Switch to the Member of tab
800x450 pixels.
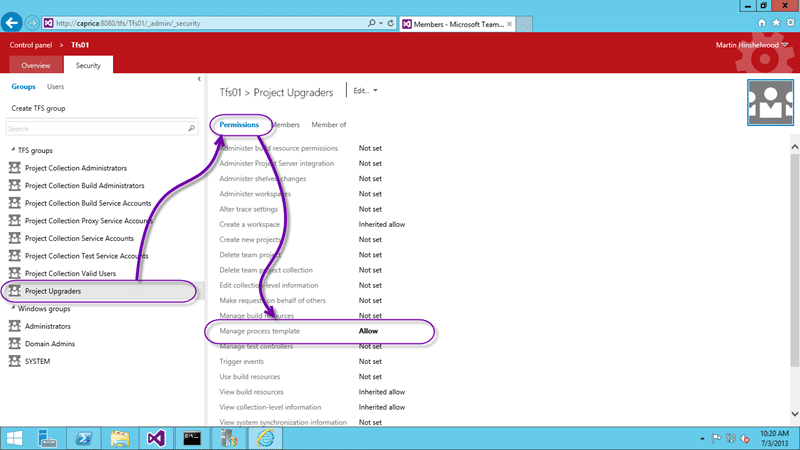click(x=329, y=124)
